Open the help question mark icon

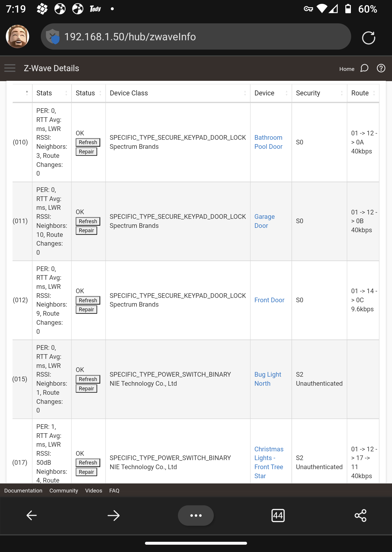pos(381,68)
